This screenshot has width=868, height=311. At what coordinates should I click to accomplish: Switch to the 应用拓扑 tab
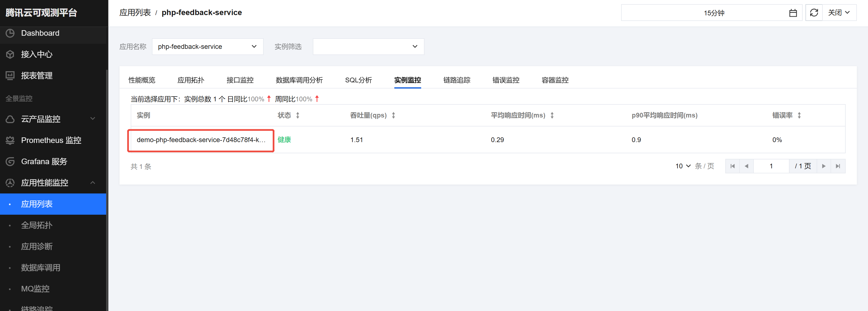[x=191, y=80]
